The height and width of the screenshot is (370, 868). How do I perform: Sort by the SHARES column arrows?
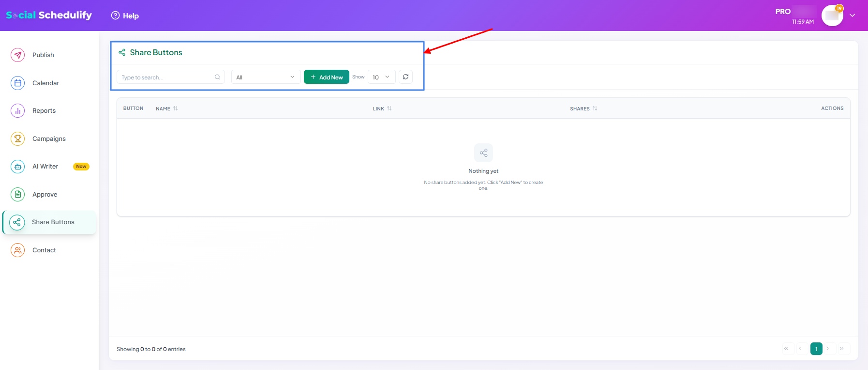tap(595, 108)
